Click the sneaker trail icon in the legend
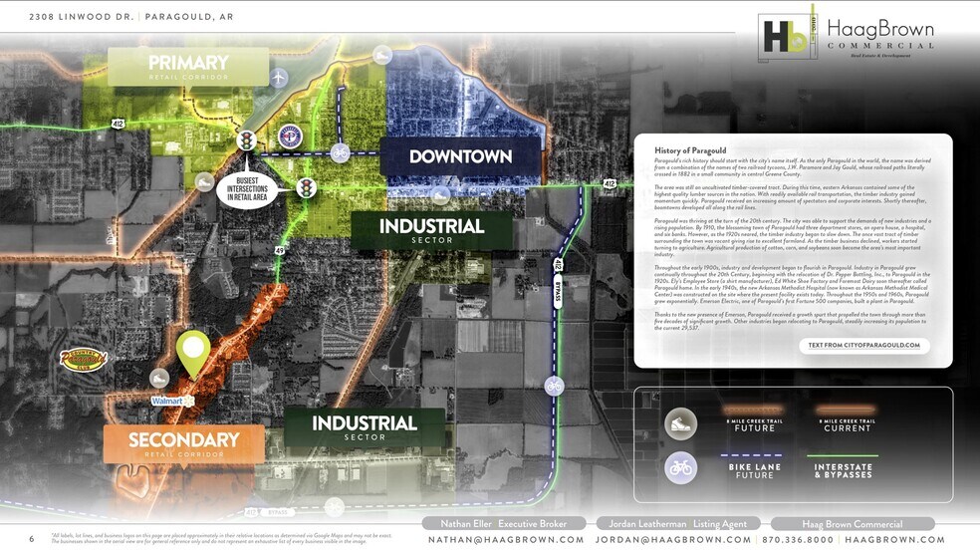Image resolution: width=980 pixels, height=552 pixels. pos(680,423)
